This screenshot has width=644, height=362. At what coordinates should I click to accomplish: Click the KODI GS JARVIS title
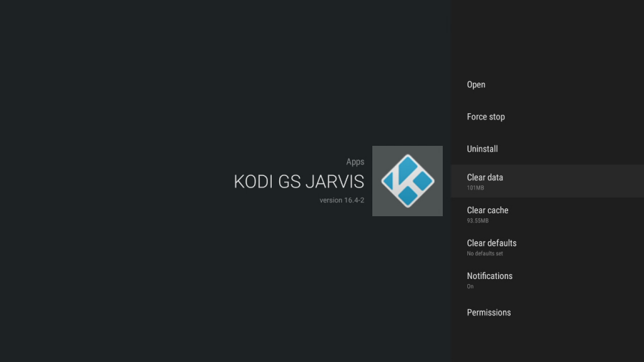point(299,182)
